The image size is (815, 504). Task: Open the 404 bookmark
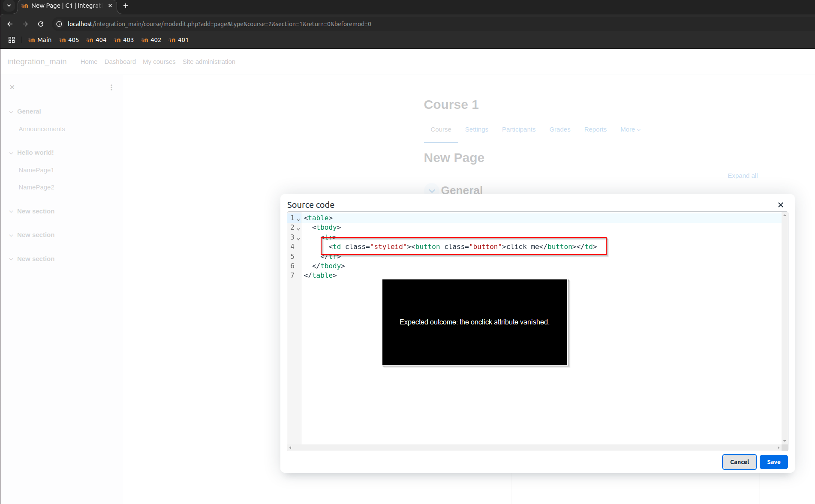coord(96,40)
